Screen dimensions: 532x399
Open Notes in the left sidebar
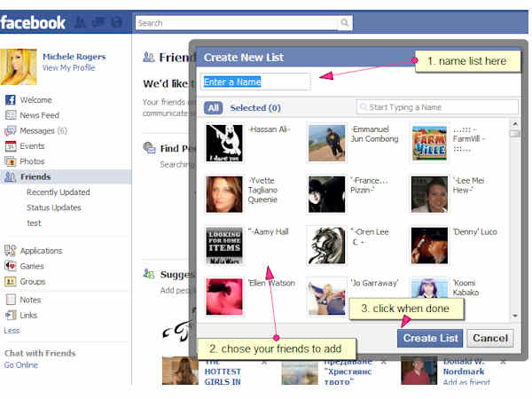(x=30, y=300)
